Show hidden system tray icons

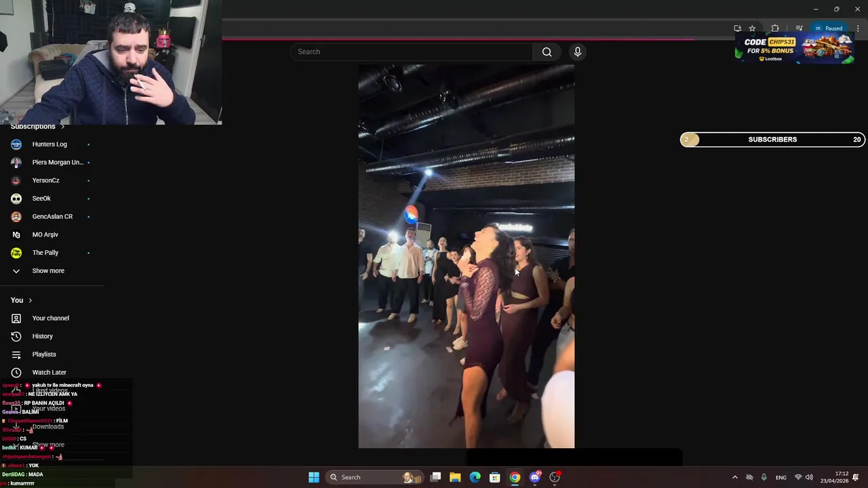tap(734, 477)
